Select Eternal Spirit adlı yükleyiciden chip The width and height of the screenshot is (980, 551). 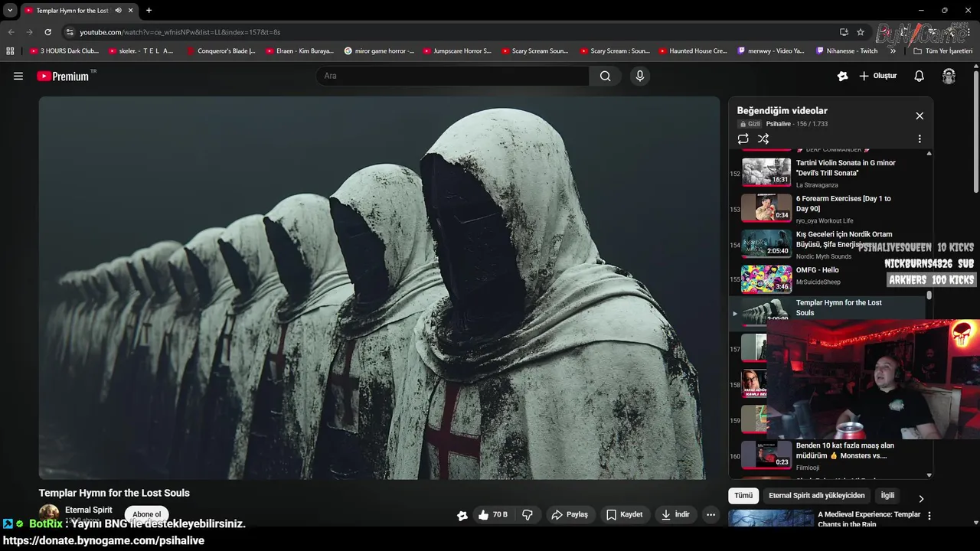pos(816,496)
